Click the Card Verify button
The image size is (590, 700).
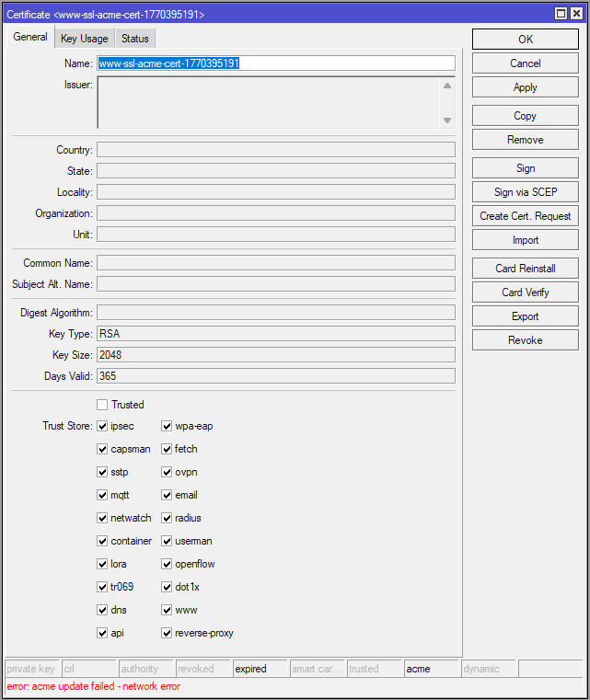[525, 293]
